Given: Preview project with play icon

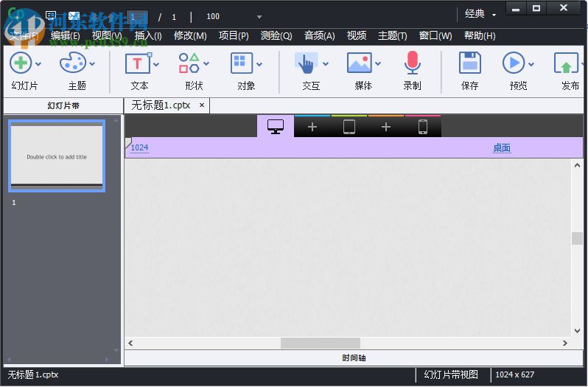Looking at the screenshot, I should point(514,63).
